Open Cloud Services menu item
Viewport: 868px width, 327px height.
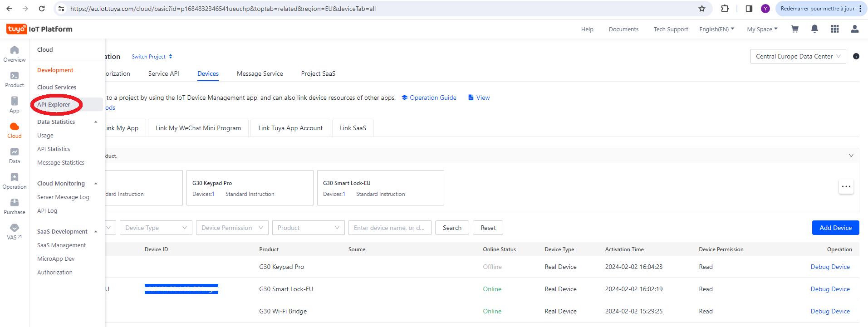tap(57, 88)
